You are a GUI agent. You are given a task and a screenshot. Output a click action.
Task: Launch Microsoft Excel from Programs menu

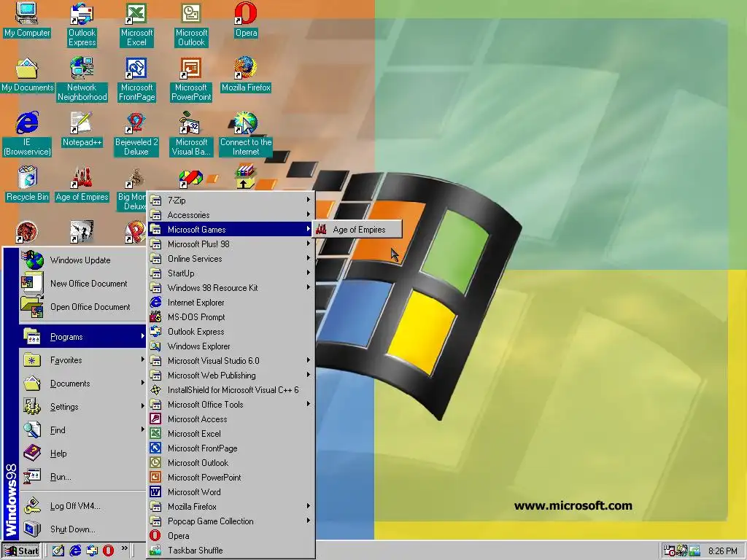[x=231, y=434]
